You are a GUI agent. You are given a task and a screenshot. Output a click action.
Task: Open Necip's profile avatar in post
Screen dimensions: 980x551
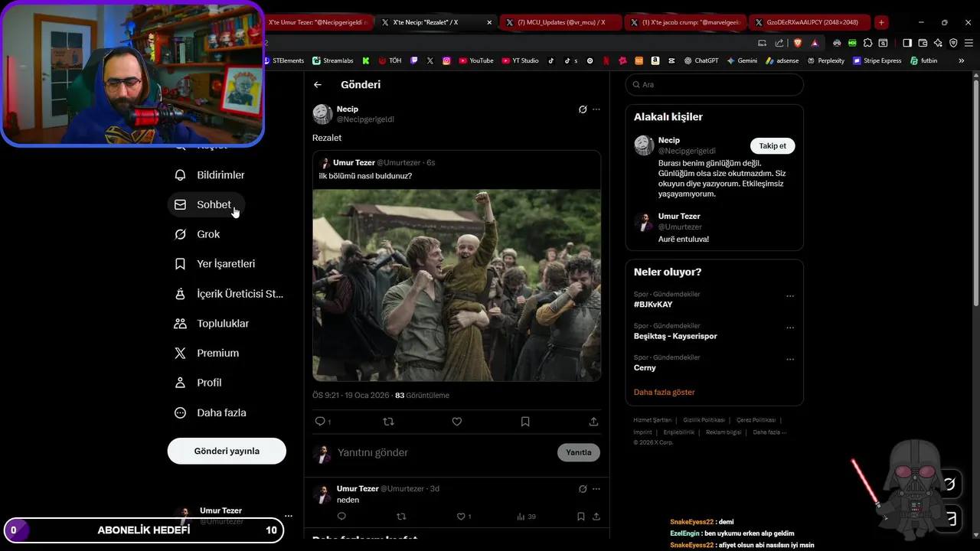tap(322, 114)
